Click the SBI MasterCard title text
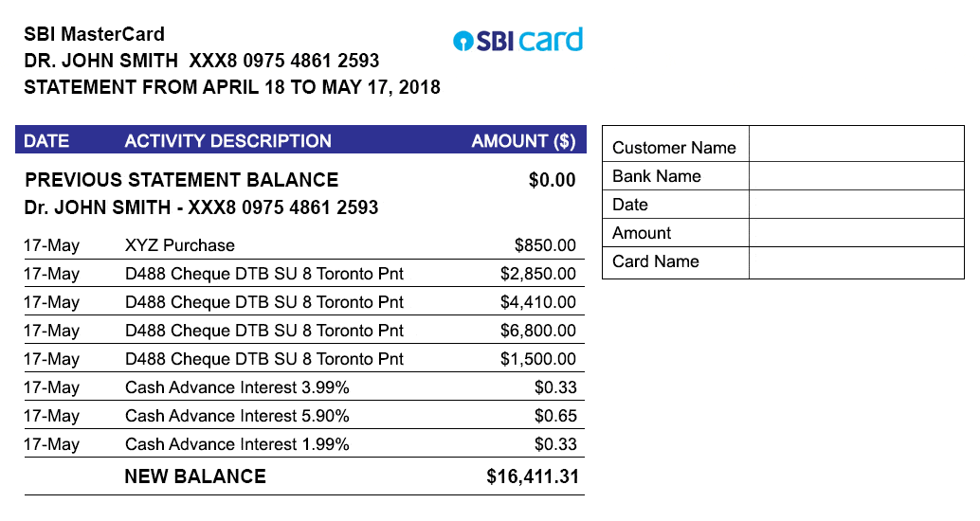Screen dimensions: 980x521 click(x=94, y=34)
